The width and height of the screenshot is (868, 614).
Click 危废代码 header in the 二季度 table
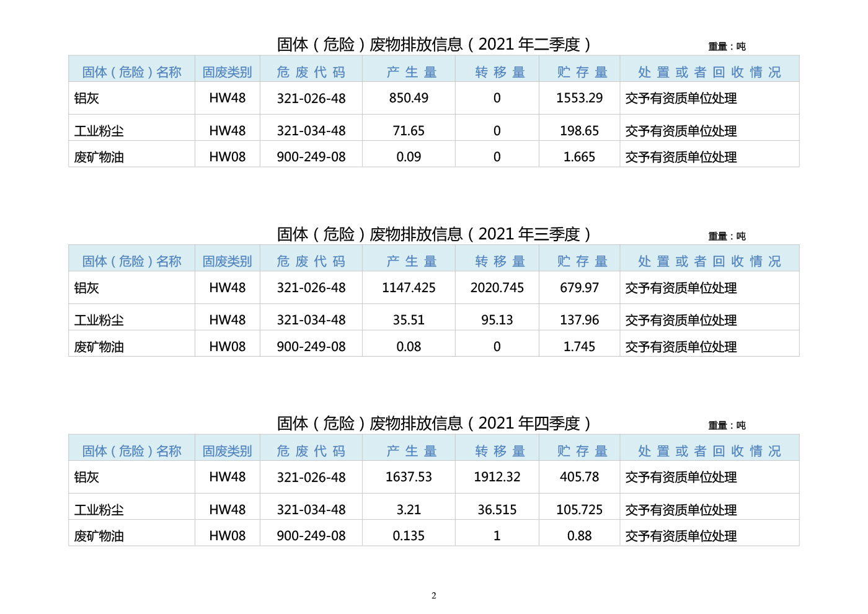pyautogui.click(x=311, y=73)
